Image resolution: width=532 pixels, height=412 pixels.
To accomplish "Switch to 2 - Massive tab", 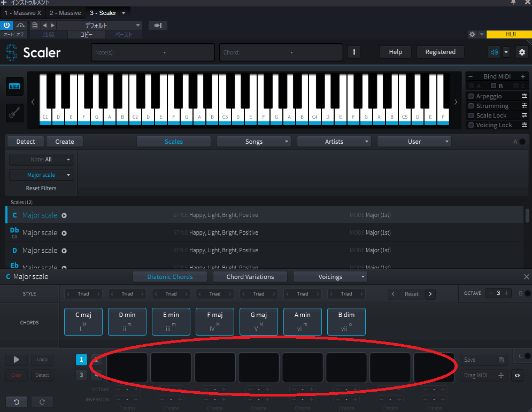I will 65,13.
